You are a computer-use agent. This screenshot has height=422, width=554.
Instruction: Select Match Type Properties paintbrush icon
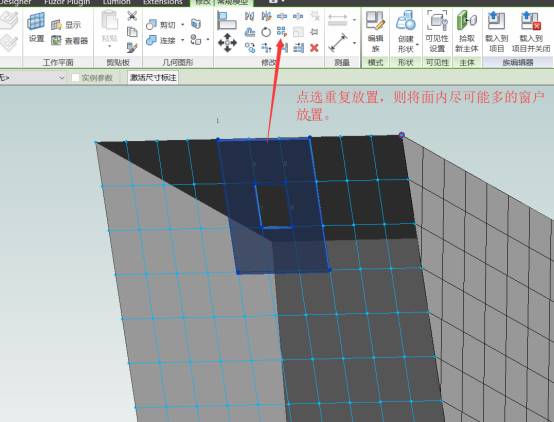132,47
